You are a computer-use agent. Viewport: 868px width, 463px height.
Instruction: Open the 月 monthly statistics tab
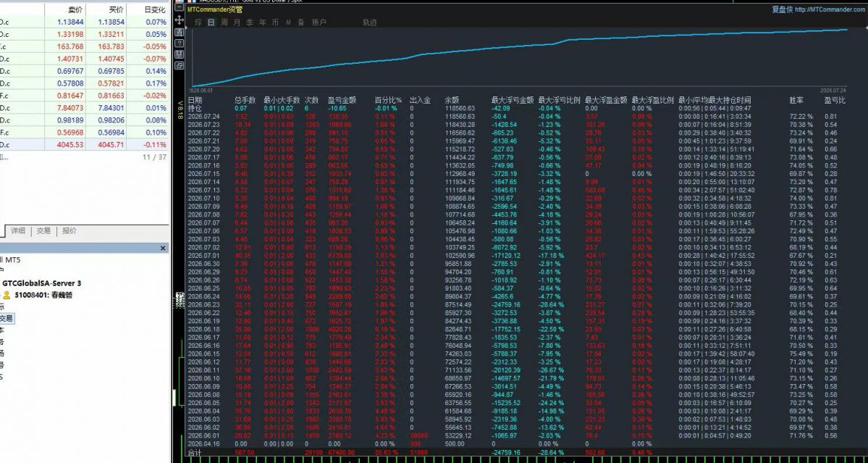point(237,22)
